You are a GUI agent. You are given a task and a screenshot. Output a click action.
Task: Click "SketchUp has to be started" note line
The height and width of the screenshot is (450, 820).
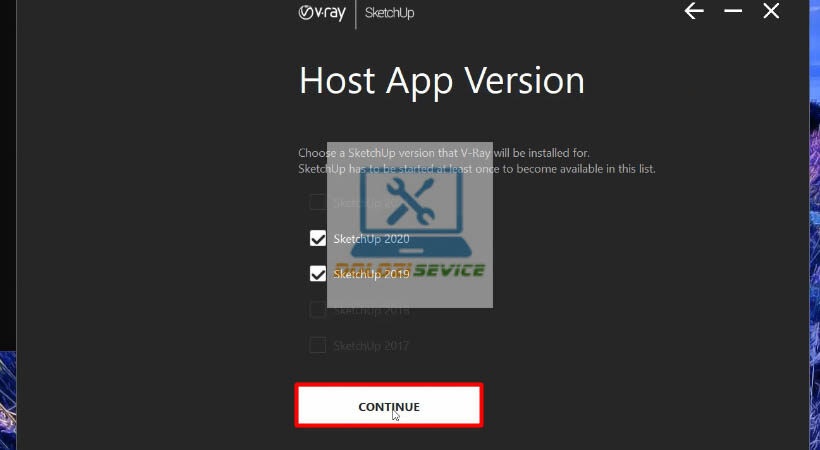point(476,169)
